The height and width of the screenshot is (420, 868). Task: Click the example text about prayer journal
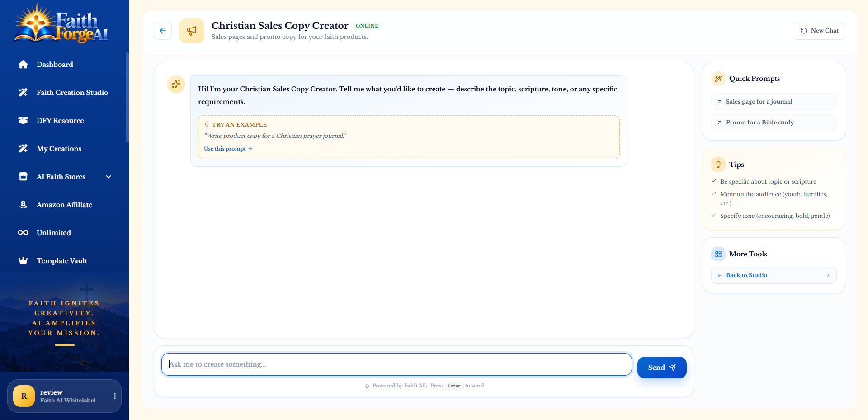click(275, 136)
